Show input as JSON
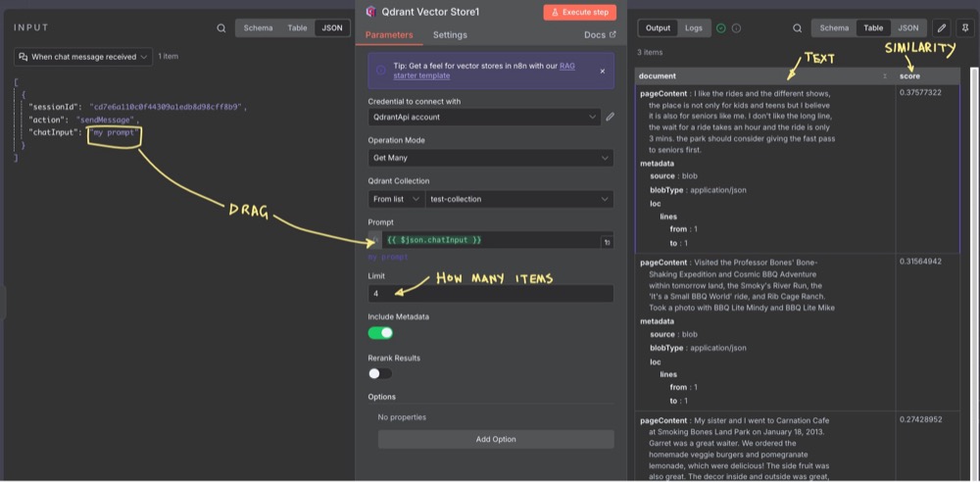This screenshot has width=980, height=482. tap(332, 28)
